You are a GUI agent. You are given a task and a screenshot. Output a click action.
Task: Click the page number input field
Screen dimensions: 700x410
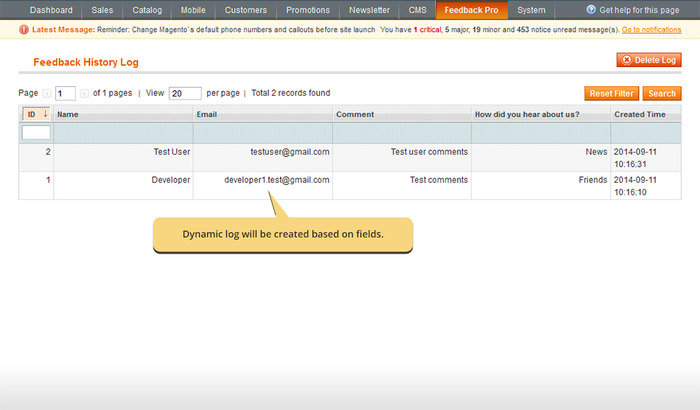65,93
